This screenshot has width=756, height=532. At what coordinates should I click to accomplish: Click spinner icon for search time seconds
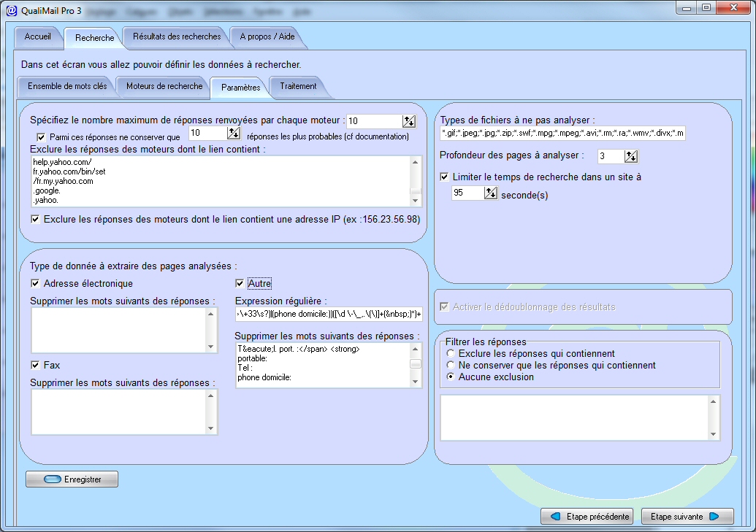[x=490, y=193]
